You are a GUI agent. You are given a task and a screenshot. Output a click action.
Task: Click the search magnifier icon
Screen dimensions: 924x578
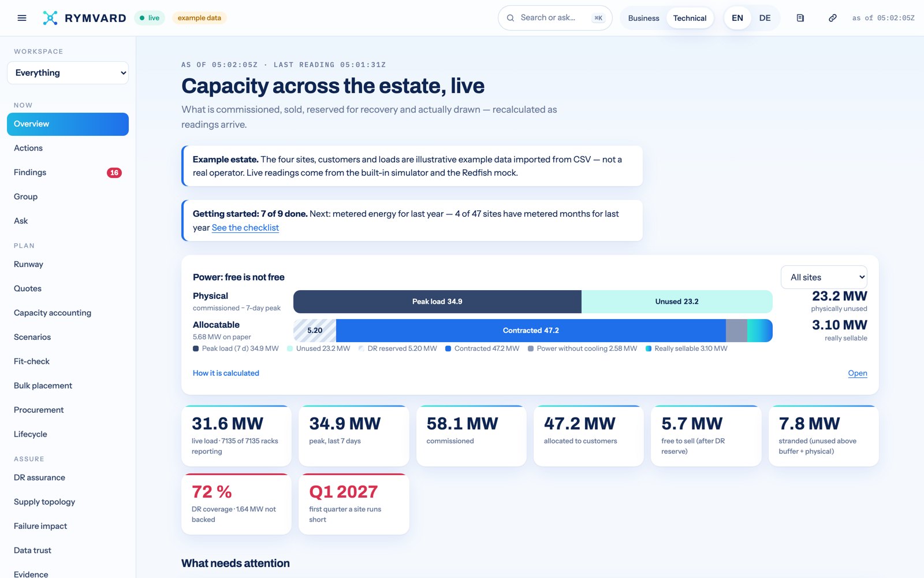(511, 18)
